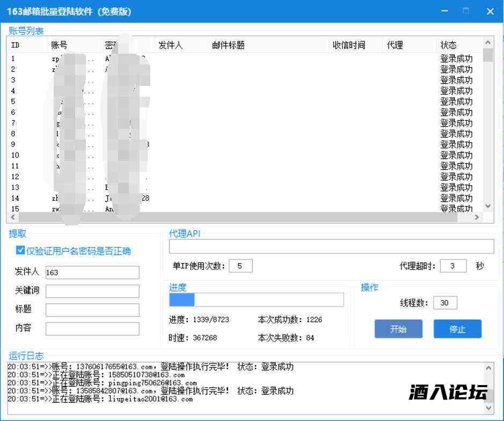The height and width of the screenshot is (421, 504).
Task: Select account row with ID 14
Action: (x=245, y=198)
